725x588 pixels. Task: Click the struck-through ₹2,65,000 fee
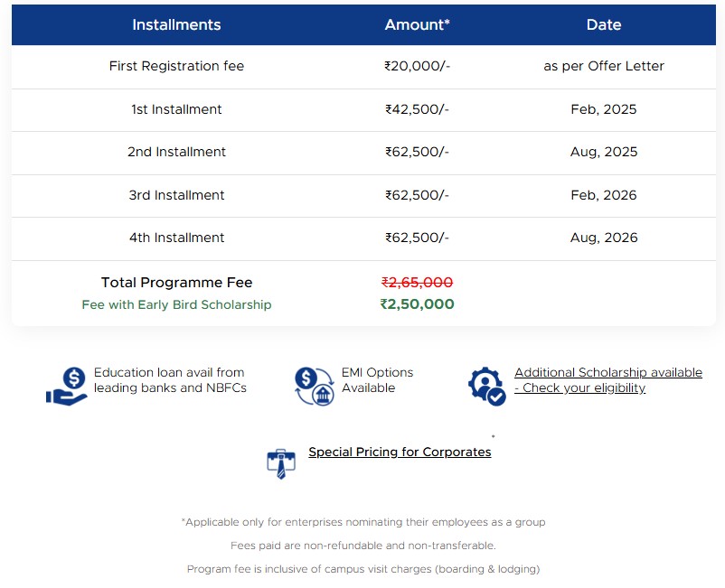417,283
